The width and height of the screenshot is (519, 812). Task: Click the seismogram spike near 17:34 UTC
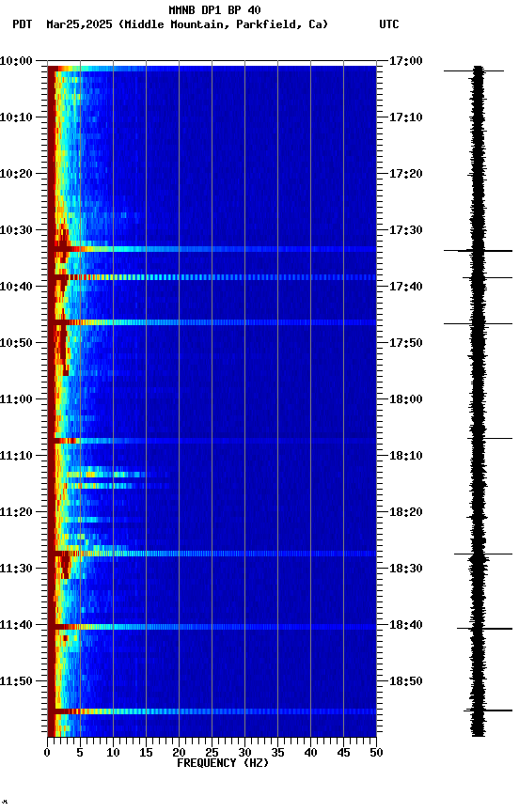click(478, 251)
